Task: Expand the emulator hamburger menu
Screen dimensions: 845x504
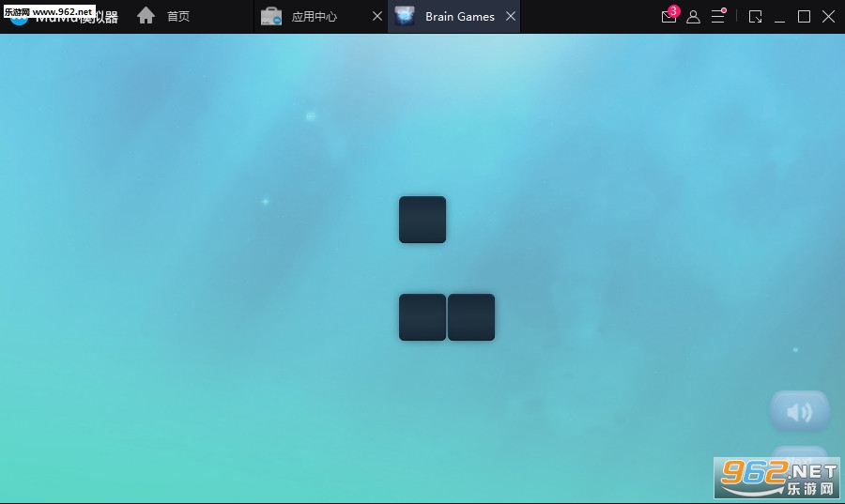Action: [x=717, y=17]
